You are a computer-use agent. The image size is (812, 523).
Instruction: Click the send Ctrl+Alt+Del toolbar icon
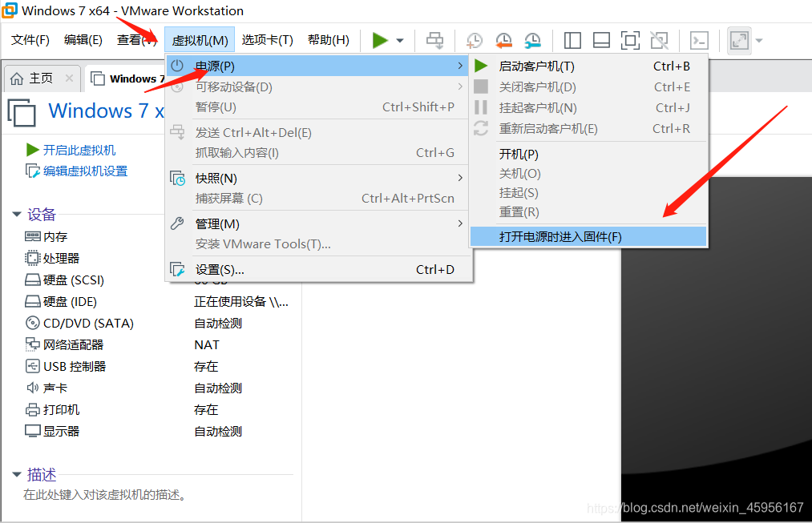coord(434,40)
